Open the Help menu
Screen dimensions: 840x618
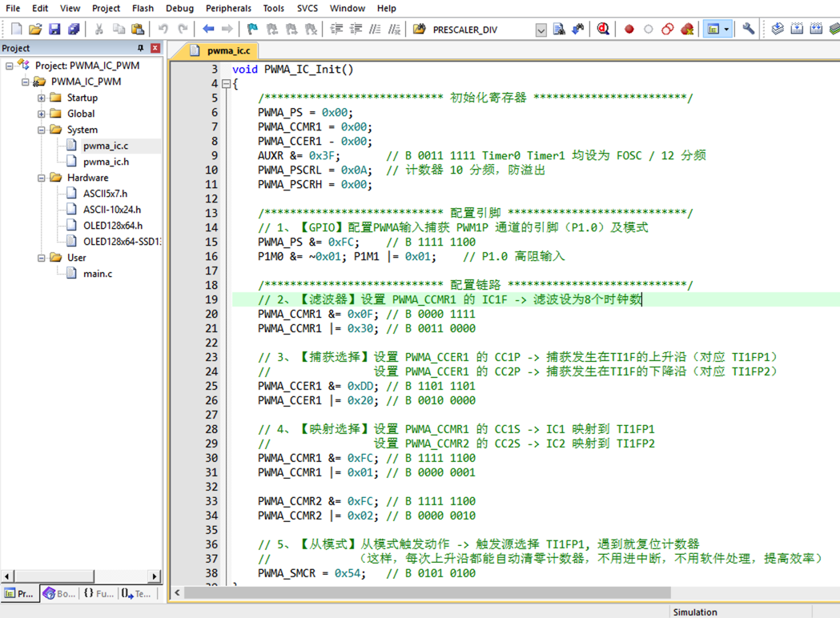386,8
